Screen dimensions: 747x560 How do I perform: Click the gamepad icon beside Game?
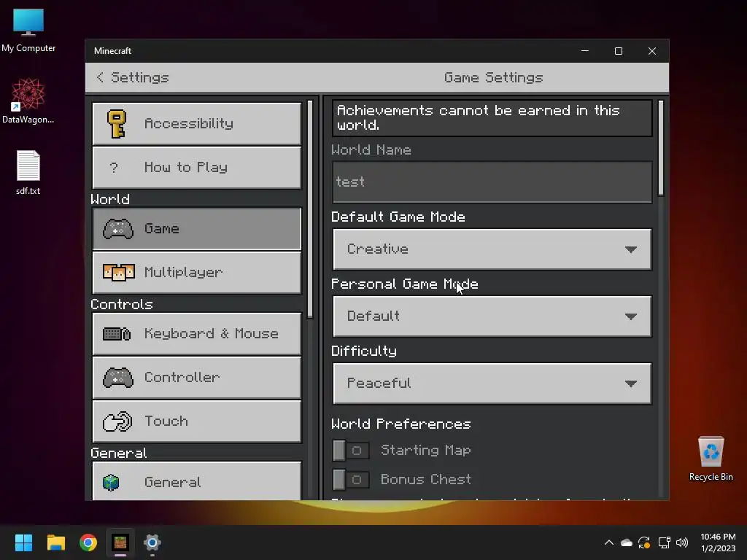tap(117, 229)
